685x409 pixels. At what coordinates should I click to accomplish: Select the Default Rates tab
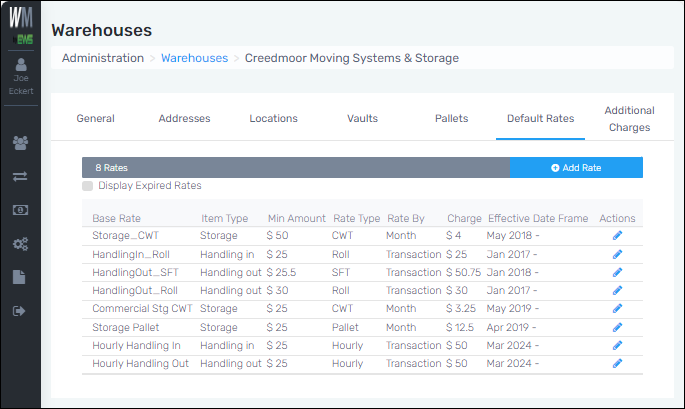[540, 118]
